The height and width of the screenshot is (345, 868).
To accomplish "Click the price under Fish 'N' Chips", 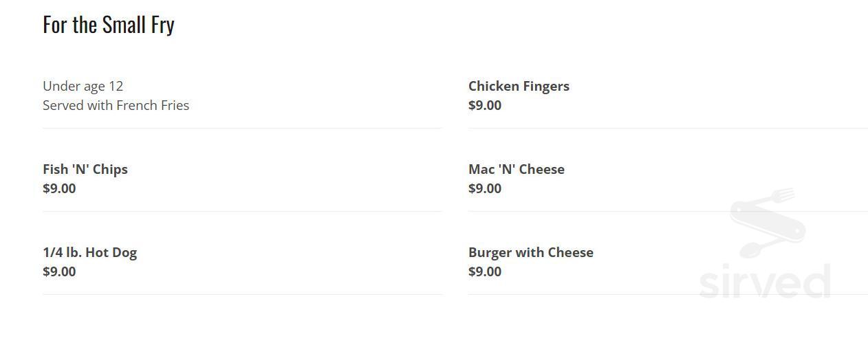I will tap(59, 188).
